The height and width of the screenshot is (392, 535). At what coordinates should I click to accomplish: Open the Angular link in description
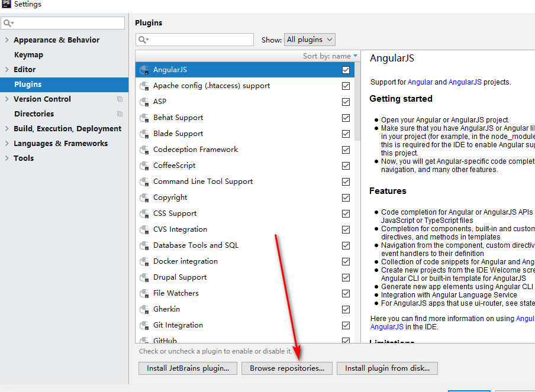coord(420,82)
